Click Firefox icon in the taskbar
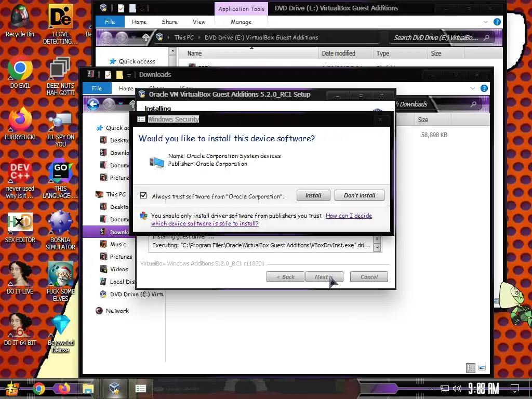The height and width of the screenshot is (399, 532). point(64,389)
